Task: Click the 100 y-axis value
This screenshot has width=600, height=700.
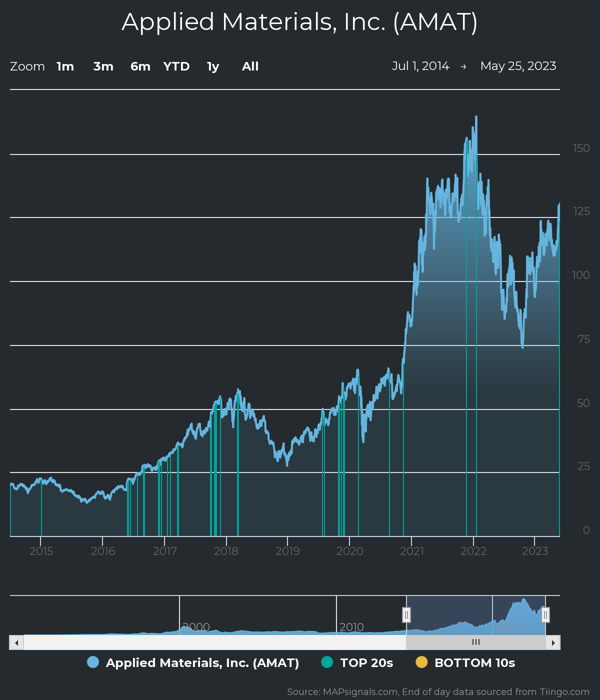Action: click(581, 275)
